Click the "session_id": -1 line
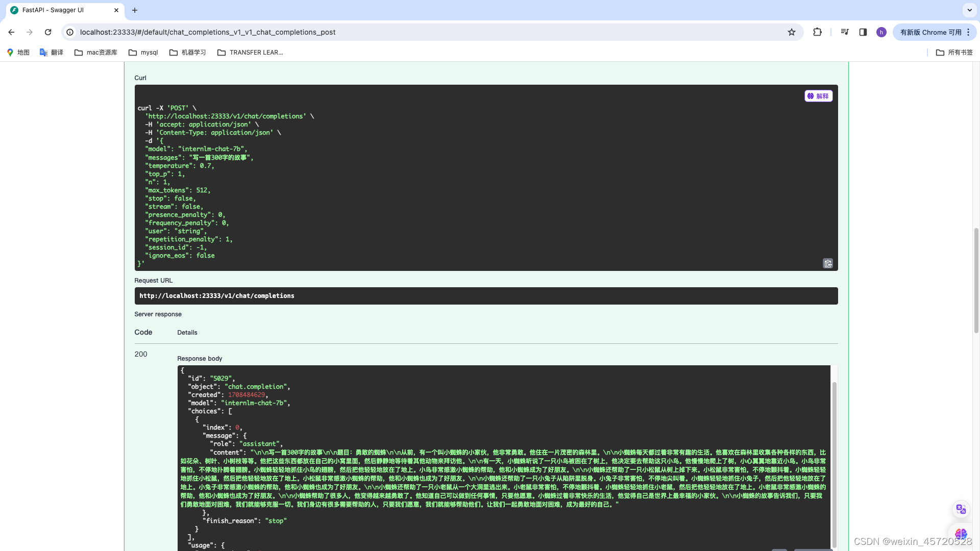The image size is (980, 551). (x=176, y=247)
